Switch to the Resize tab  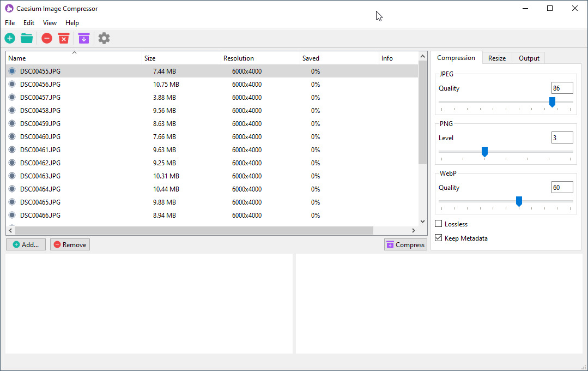pos(496,57)
